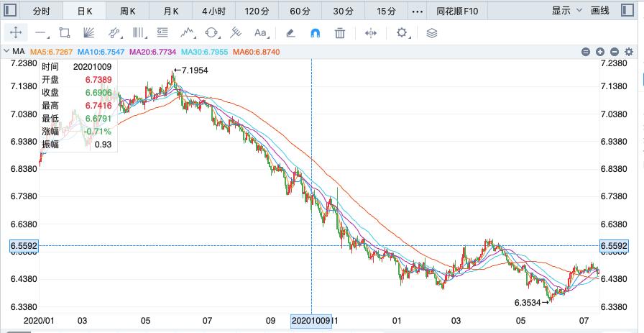
Task: Open the 同花顺F10 page
Action: (458, 11)
